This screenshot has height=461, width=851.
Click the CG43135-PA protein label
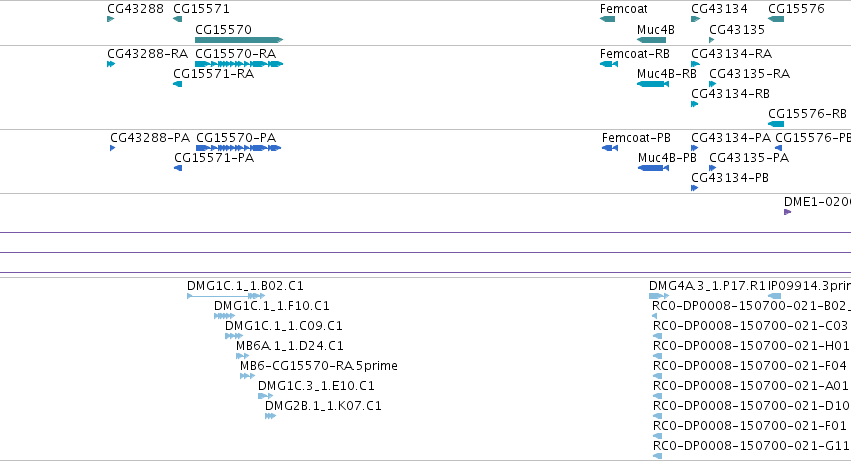(749, 158)
